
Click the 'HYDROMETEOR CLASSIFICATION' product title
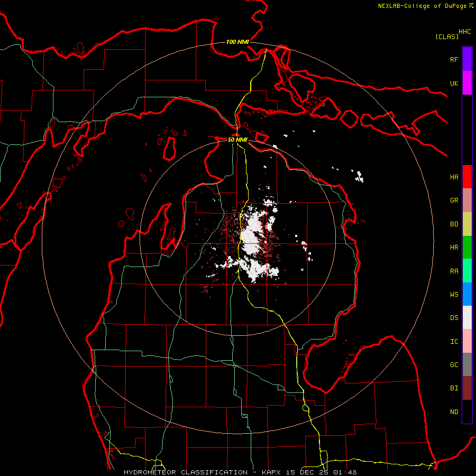(186, 472)
